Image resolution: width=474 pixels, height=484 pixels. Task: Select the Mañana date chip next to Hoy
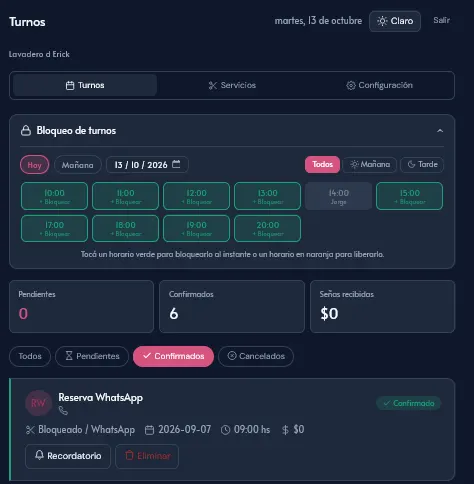78,165
